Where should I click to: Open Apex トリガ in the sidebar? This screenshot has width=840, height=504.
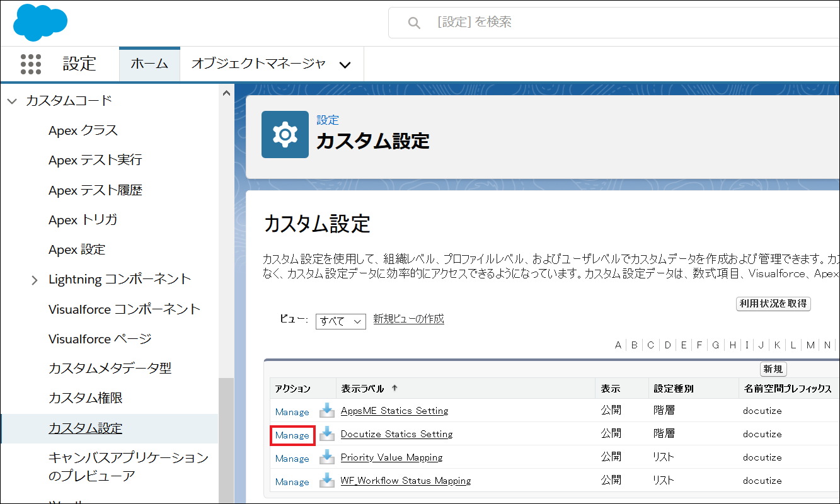tap(83, 219)
